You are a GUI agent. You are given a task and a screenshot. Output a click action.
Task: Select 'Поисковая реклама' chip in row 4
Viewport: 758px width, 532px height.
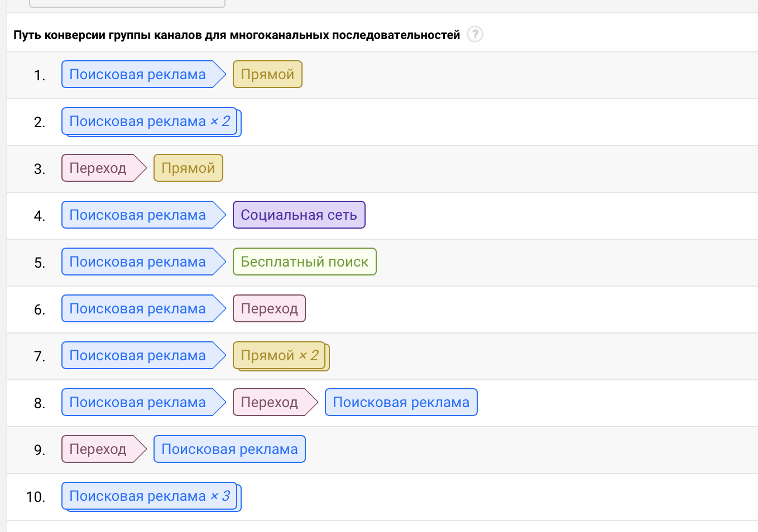(143, 215)
